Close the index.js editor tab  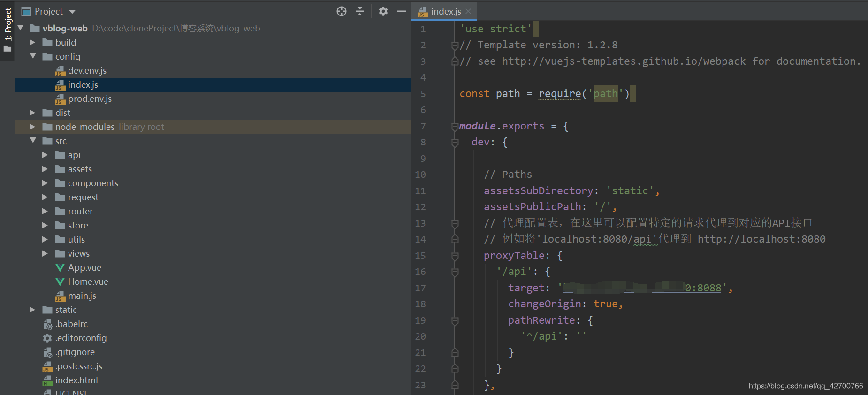(468, 11)
